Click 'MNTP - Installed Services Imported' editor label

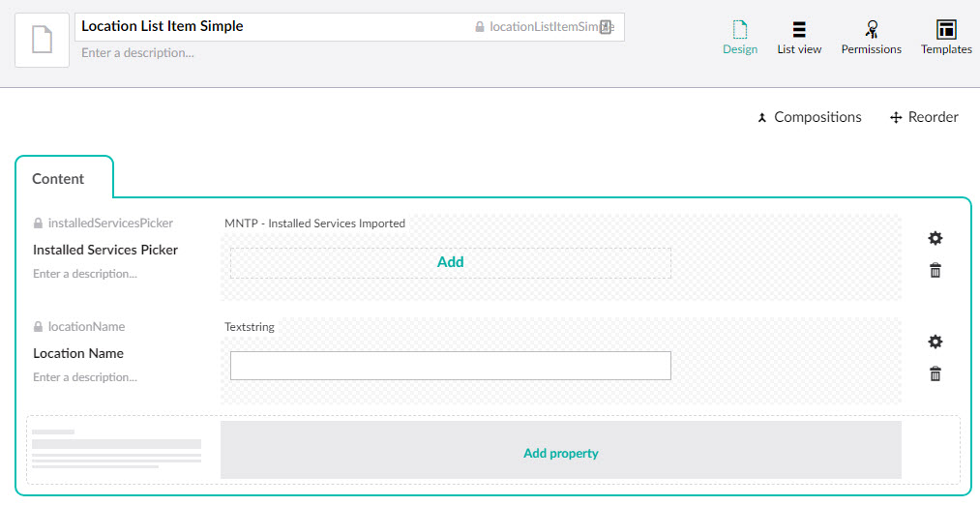point(315,223)
